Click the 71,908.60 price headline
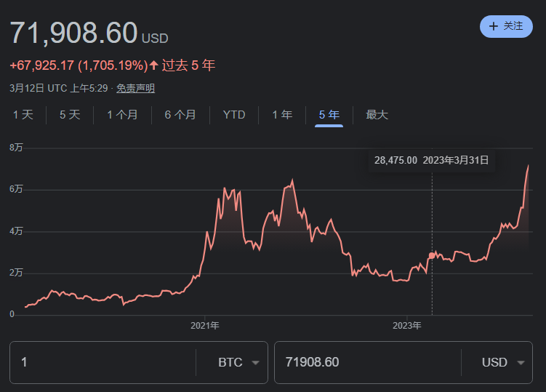Image resolution: width=546 pixels, height=392 pixels. [x=73, y=33]
